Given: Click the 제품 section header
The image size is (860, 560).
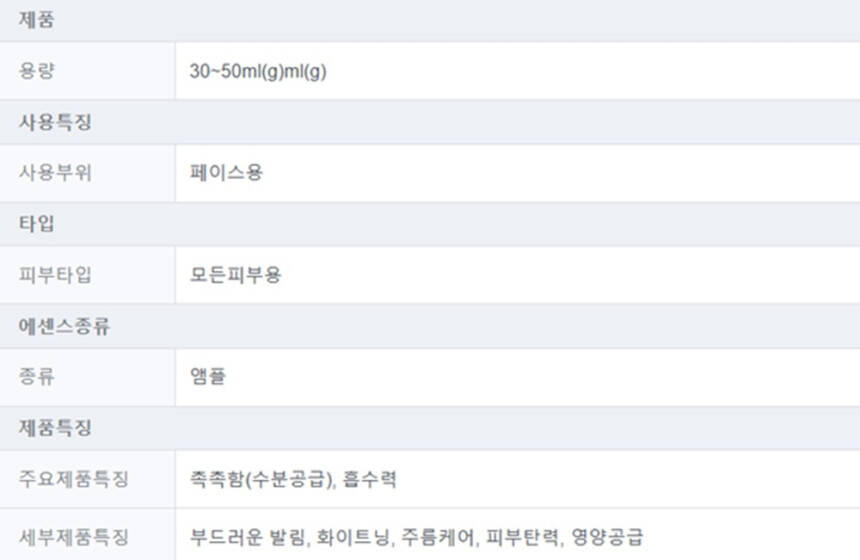Looking at the screenshot, I should 36,19.
